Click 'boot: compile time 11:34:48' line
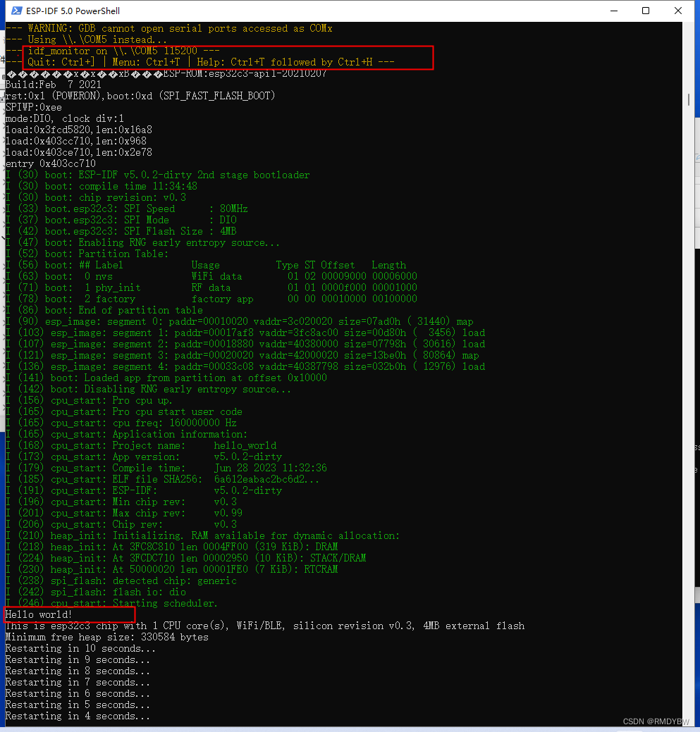 pyautogui.click(x=102, y=186)
